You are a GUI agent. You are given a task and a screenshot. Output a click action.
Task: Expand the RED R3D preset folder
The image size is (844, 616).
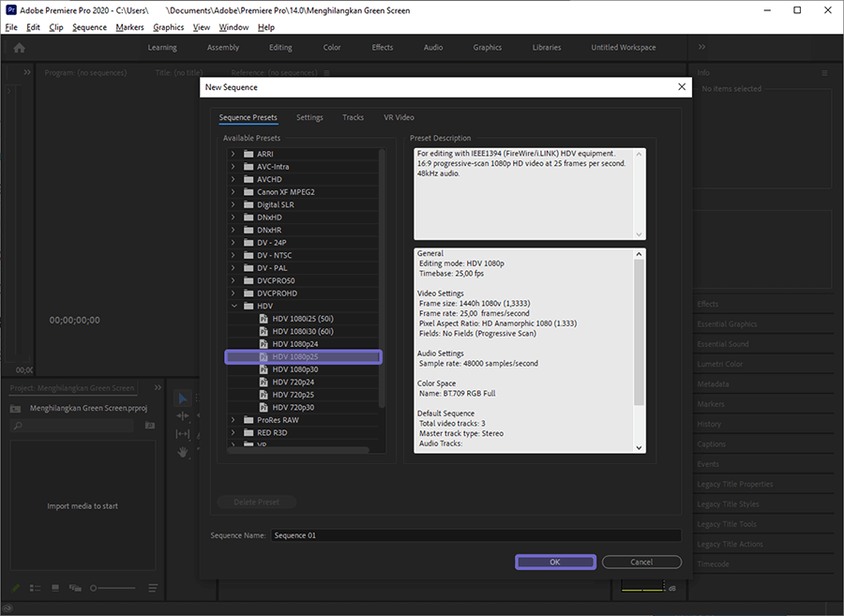pos(234,432)
